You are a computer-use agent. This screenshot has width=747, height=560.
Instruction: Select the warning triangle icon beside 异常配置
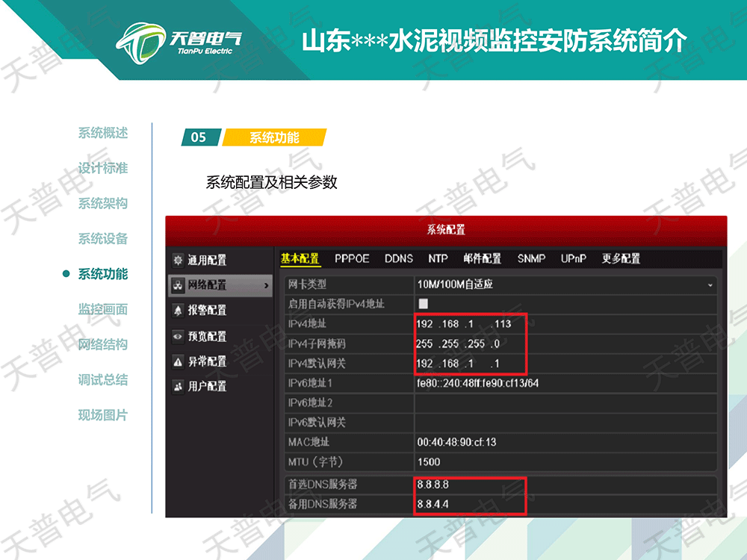coord(178,362)
